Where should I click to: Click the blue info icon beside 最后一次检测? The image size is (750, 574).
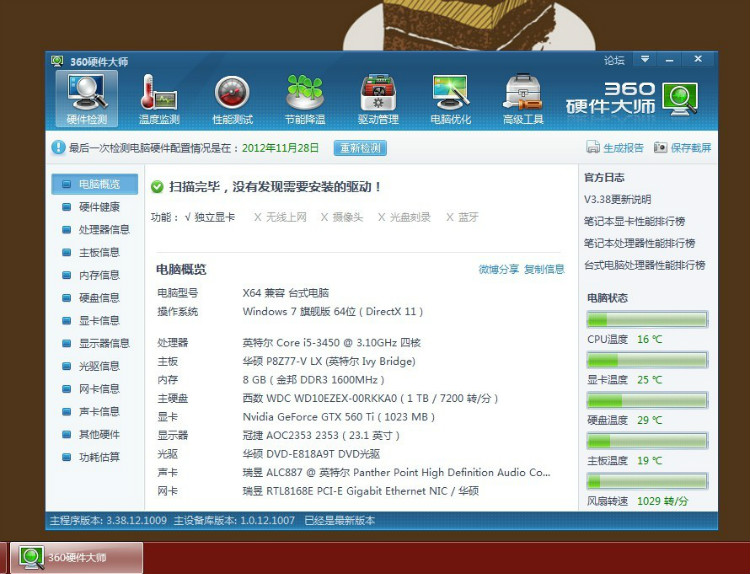58,147
